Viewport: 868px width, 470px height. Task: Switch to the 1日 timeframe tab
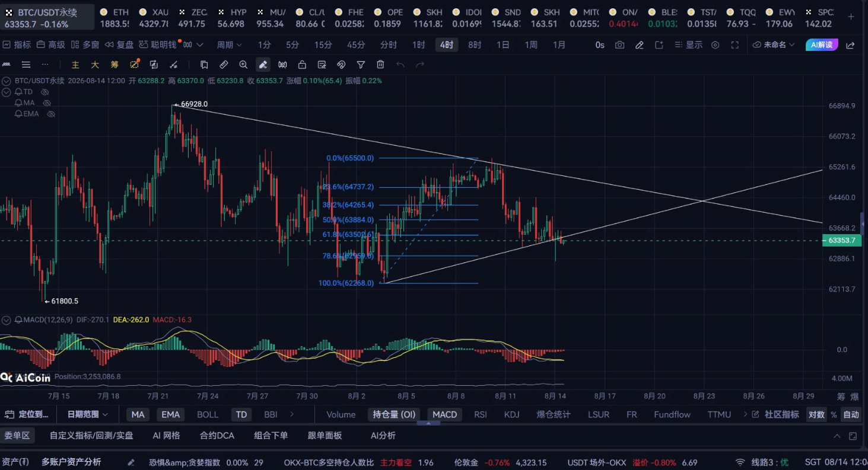tap(503, 45)
